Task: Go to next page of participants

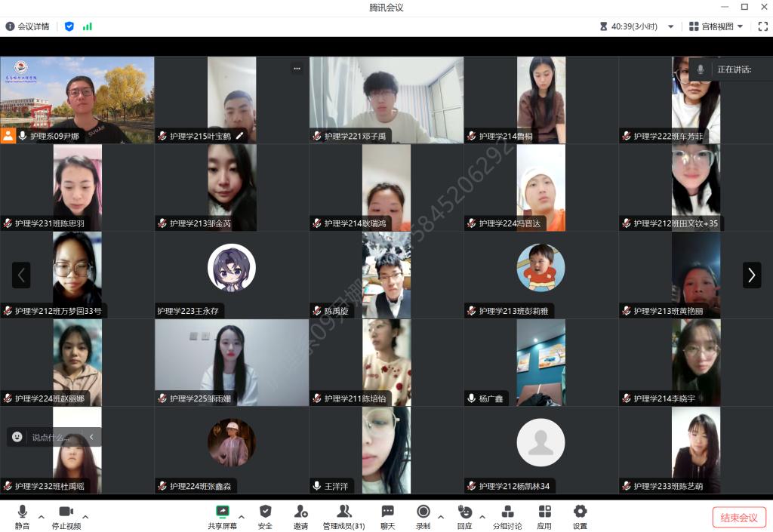Action: click(751, 275)
